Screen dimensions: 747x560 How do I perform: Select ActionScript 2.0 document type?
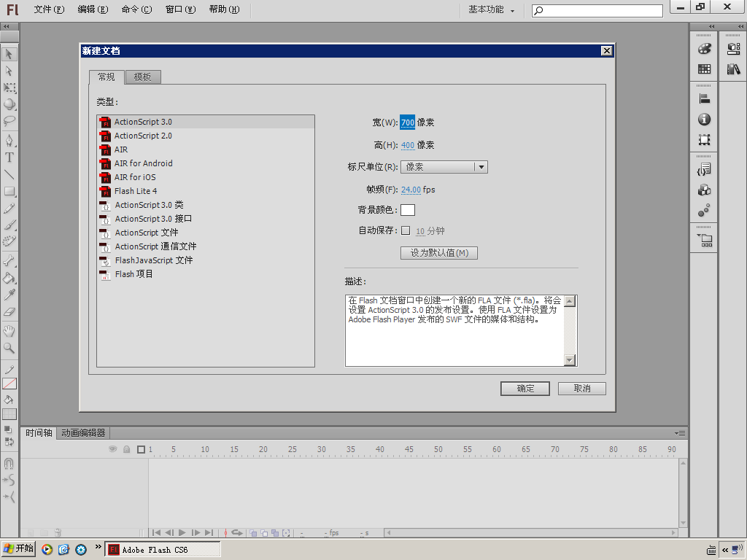pos(205,136)
